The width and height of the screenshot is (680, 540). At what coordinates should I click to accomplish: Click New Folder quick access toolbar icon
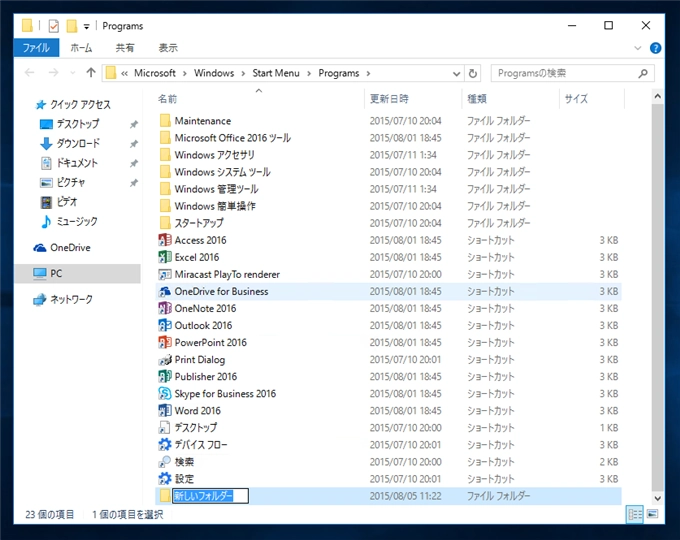(72, 26)
